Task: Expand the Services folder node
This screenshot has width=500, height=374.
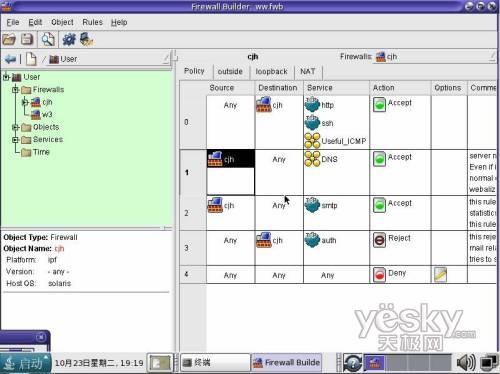Action: pyautogui.click(x=15, y=140)
